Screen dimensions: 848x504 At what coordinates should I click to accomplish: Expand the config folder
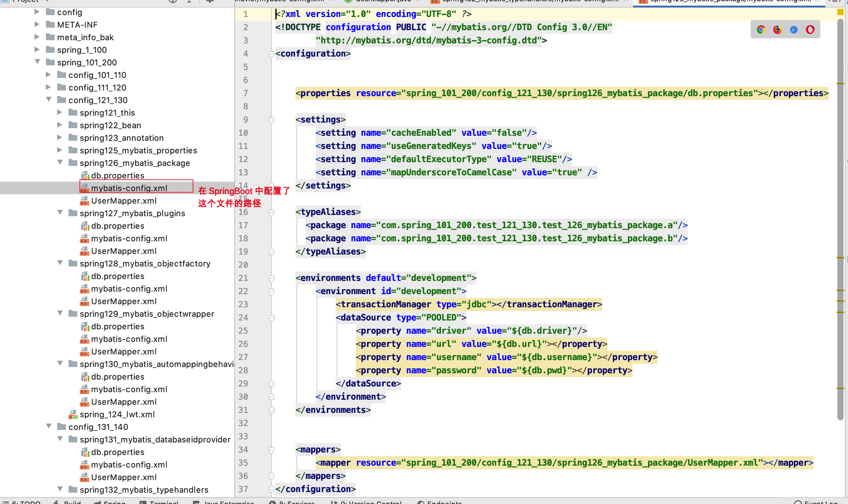[37, 12]
